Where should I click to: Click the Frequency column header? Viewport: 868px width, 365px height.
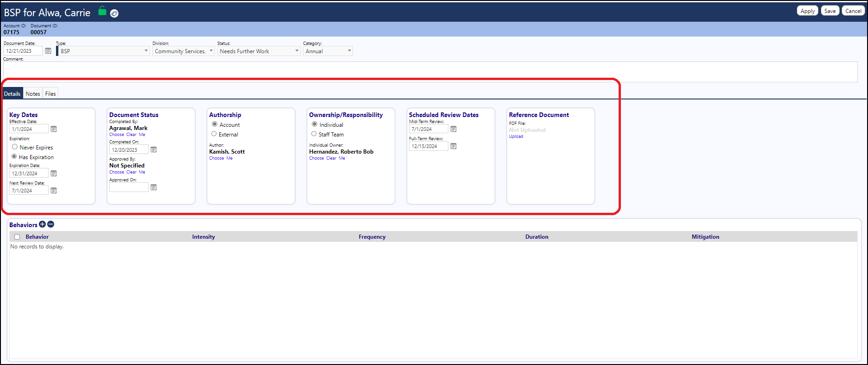click(x=372, y=237)
